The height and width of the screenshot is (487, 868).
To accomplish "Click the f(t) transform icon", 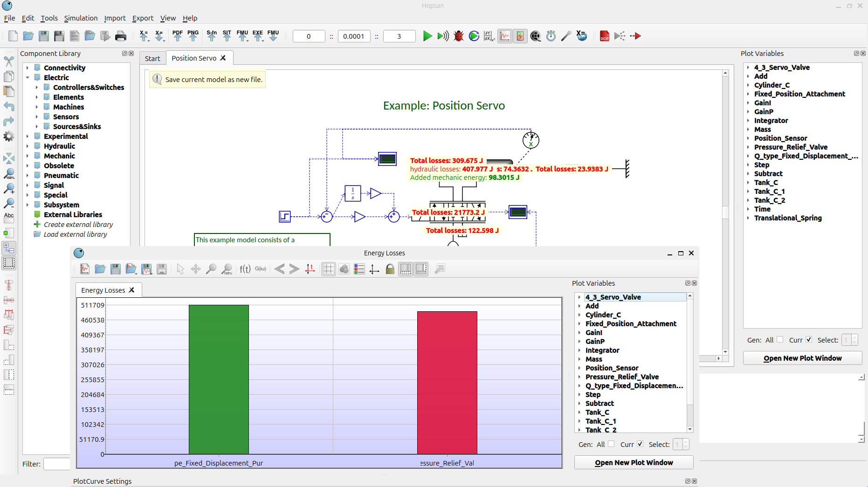I will tap(245, 269).
